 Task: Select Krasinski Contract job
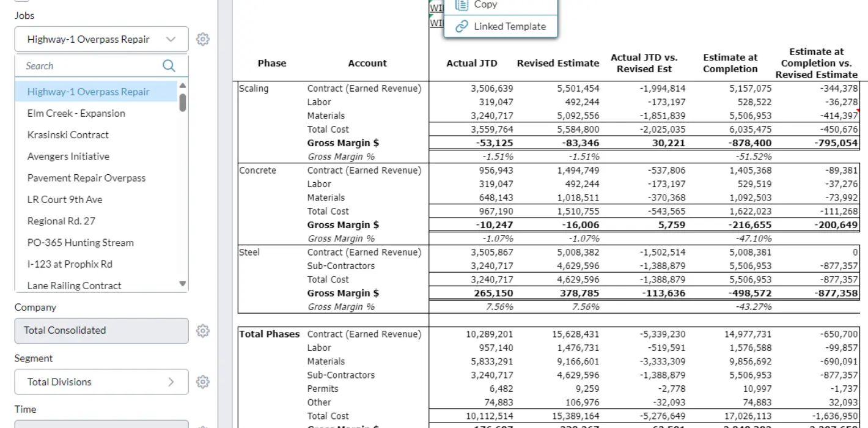click(x=97, y=135)
